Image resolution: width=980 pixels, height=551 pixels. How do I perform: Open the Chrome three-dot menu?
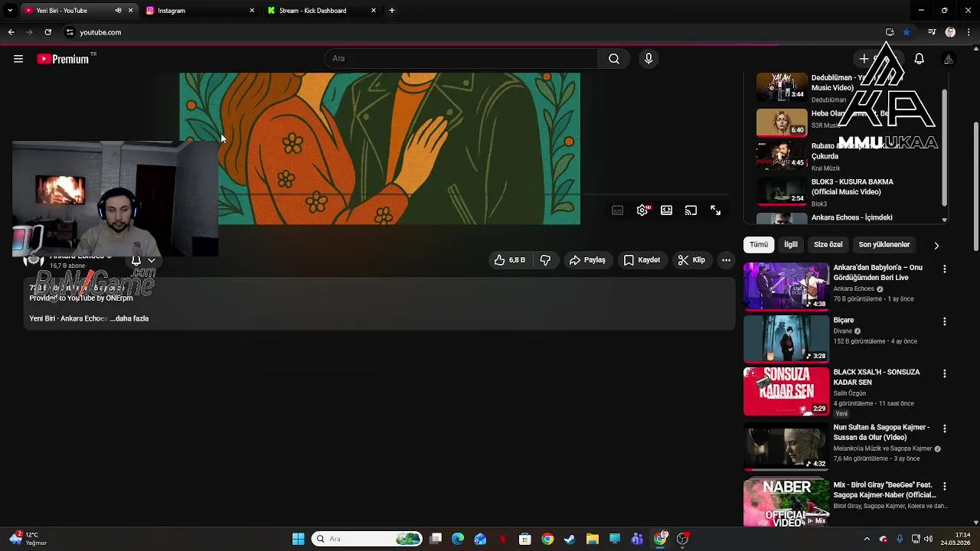969,32
